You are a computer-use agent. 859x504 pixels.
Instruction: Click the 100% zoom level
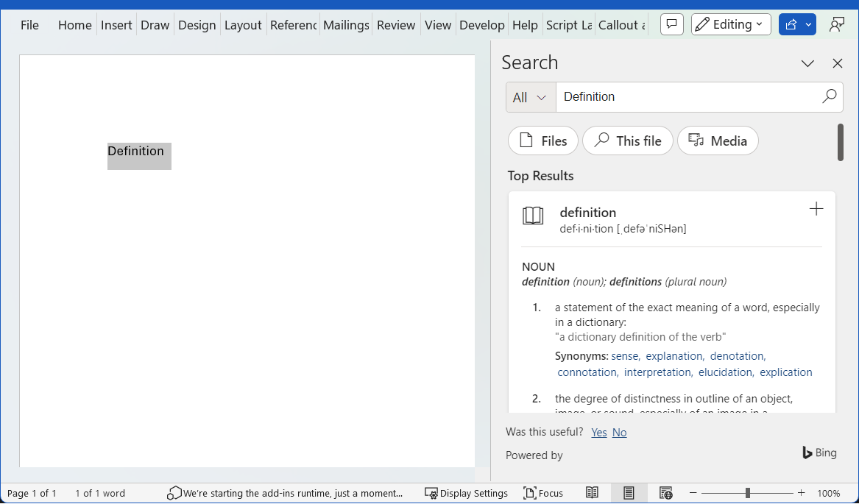(828, 493)
